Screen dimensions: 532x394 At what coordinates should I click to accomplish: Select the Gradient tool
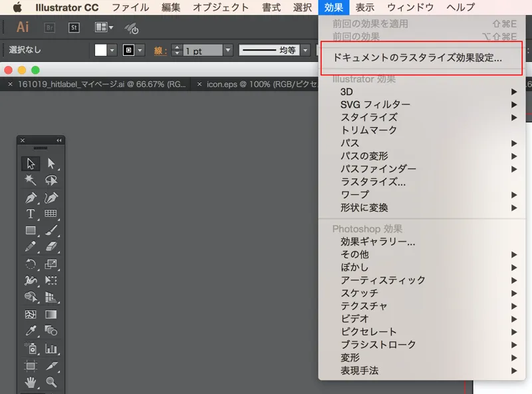click(x=51, y=314)
